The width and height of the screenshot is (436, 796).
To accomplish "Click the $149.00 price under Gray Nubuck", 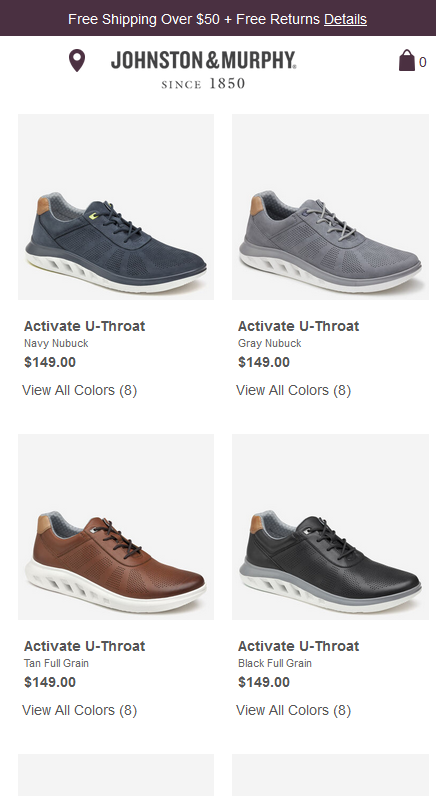I will tap(264, 362).
